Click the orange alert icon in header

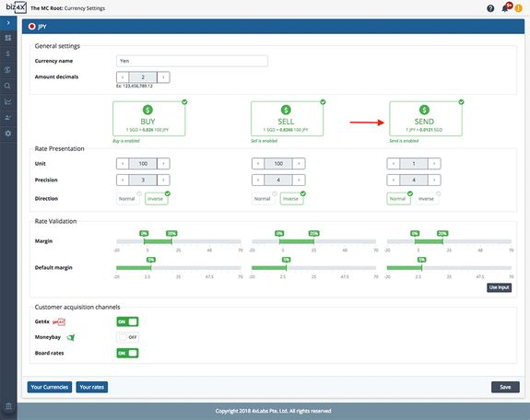519,8
